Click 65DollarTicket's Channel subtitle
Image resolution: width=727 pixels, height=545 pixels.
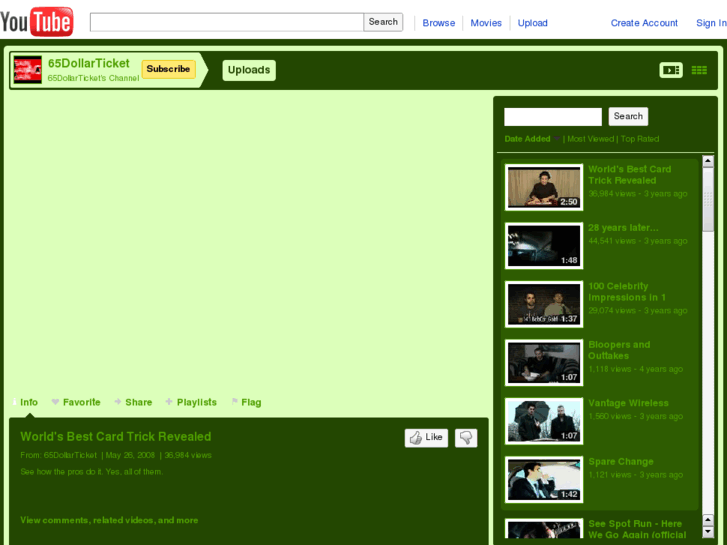pos(93,78)
